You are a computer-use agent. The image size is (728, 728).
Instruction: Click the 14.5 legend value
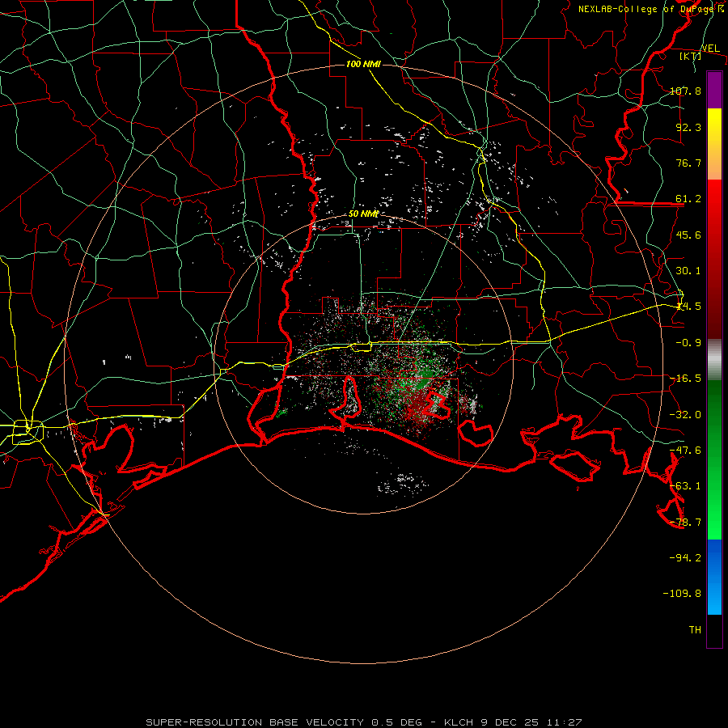pyautogui.click(x=688, y=307)
